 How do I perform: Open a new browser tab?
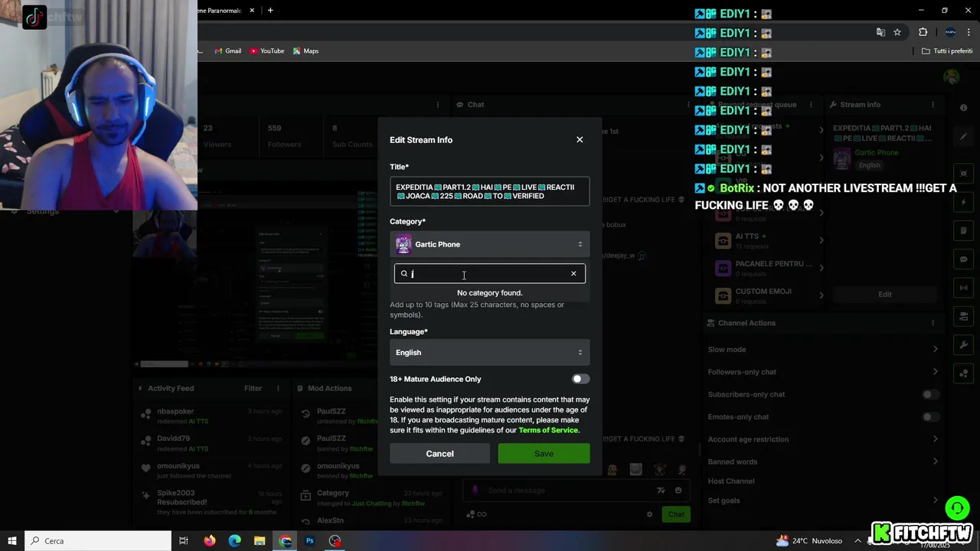(x=270, y=11)
